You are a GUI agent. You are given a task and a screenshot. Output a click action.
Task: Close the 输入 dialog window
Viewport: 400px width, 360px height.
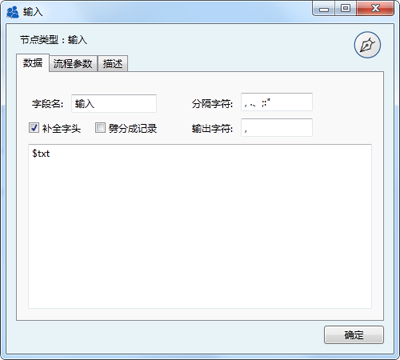click(x=375, y=9)
